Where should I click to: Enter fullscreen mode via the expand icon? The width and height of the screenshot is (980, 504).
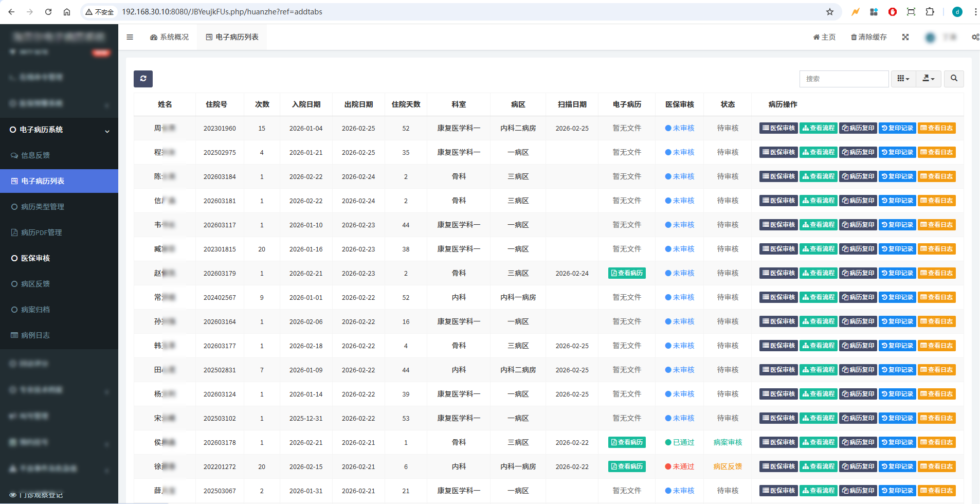coord(905,37)
